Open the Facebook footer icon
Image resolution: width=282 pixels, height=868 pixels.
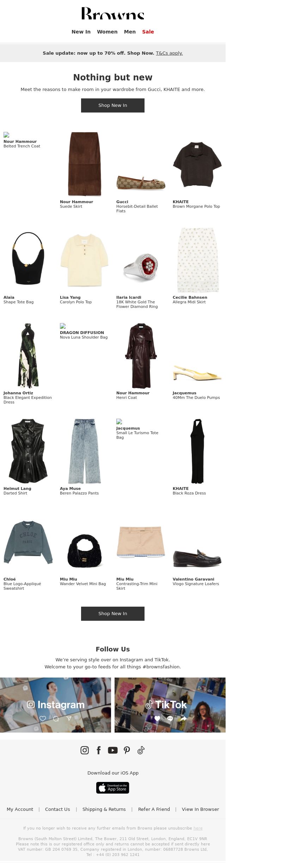[99, 750]
